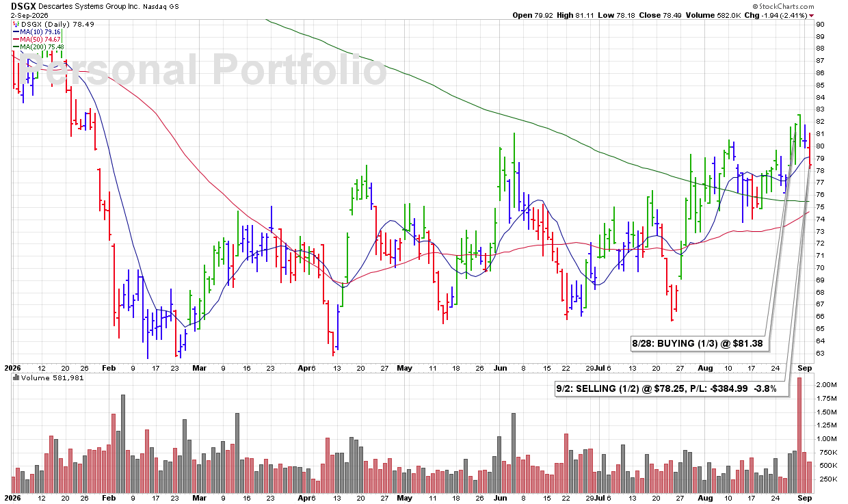Click the May label on the price chart axis

pos(405,368)
